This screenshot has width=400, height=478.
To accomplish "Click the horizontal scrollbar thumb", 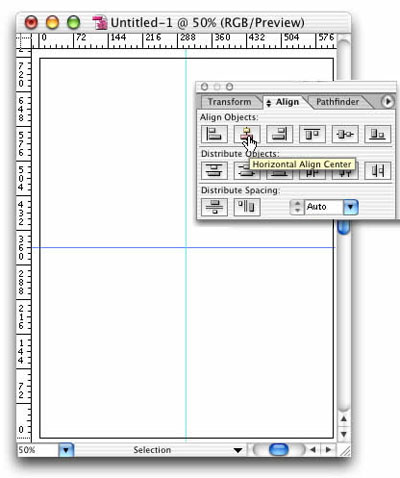I will click(279, 450).
